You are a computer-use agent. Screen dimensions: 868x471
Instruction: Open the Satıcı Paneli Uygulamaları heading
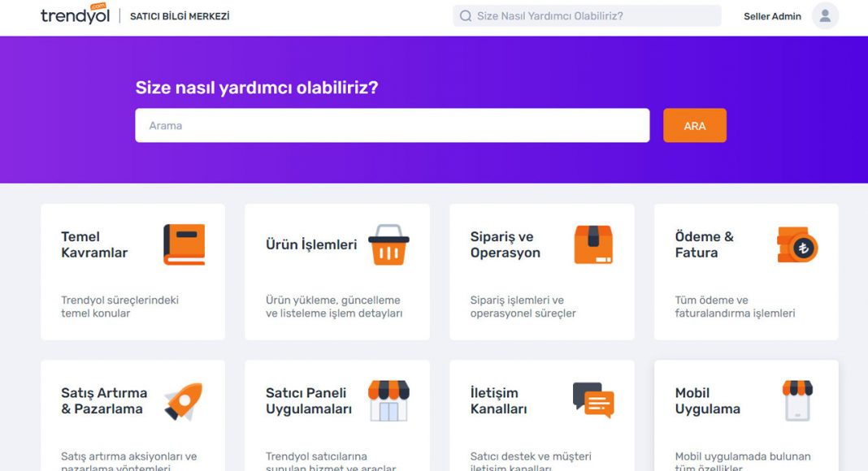pos(308,401)
